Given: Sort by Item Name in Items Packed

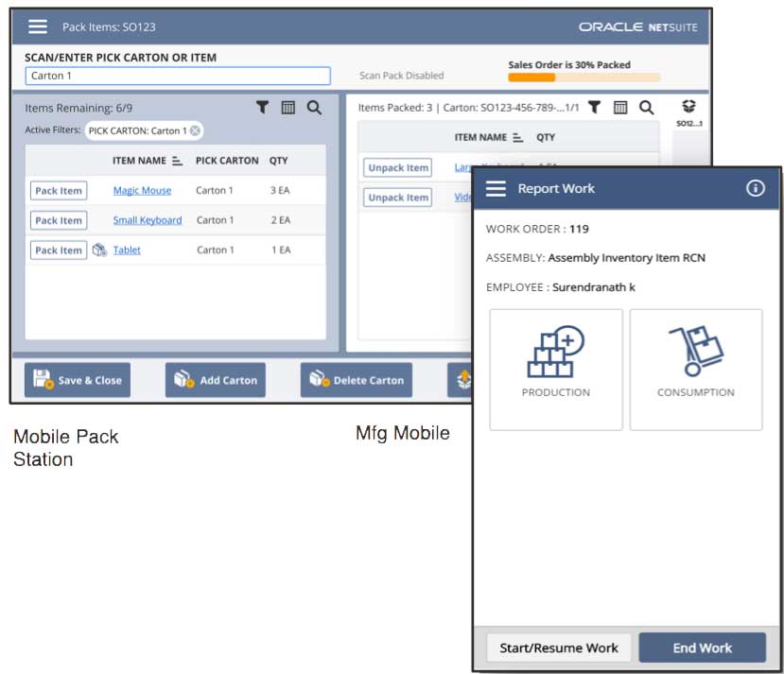Looking at the screenshot, I should [517, 138].
